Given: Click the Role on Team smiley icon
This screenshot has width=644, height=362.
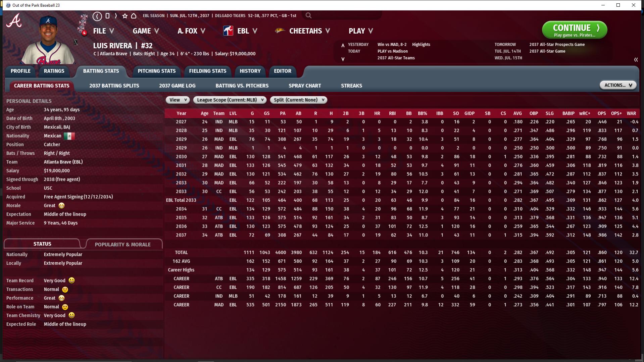Looking at the screenshot, I should pos(65,307).
